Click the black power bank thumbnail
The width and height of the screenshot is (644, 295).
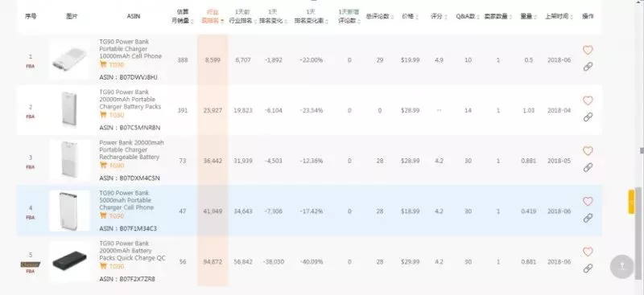69,261
